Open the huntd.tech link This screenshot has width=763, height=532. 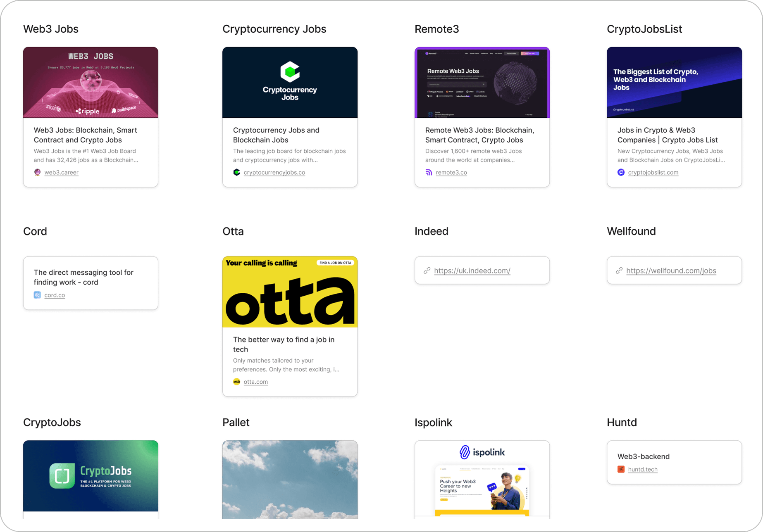(643, 469)
